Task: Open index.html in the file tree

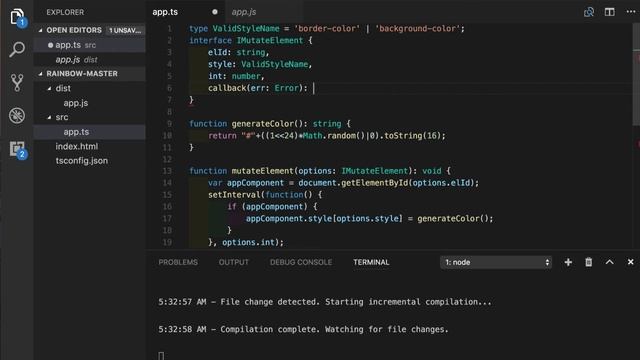Action: point(89,146)
